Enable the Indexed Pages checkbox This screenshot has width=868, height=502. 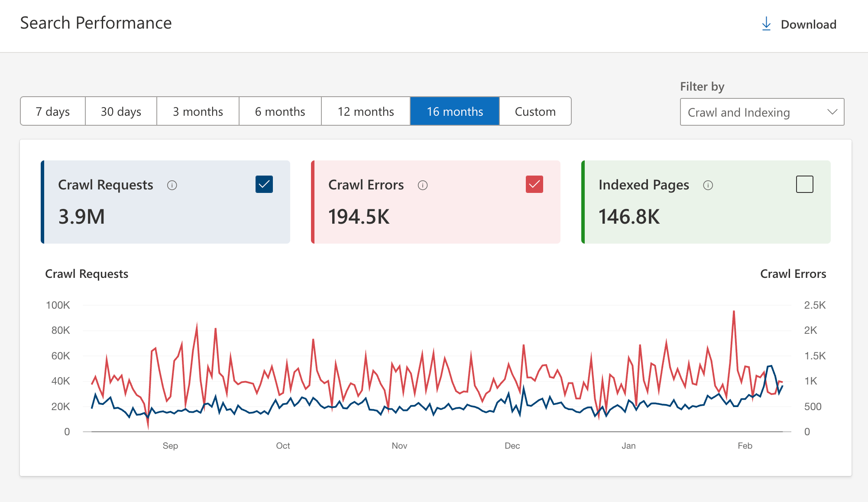804,184
